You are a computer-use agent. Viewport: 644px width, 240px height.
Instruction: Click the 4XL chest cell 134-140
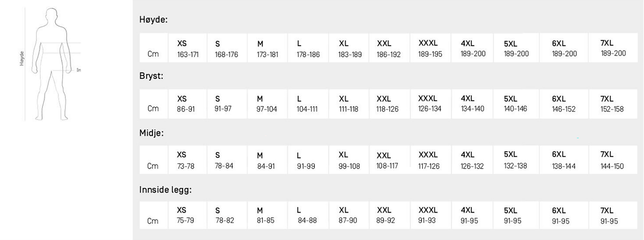pos(472,104)
